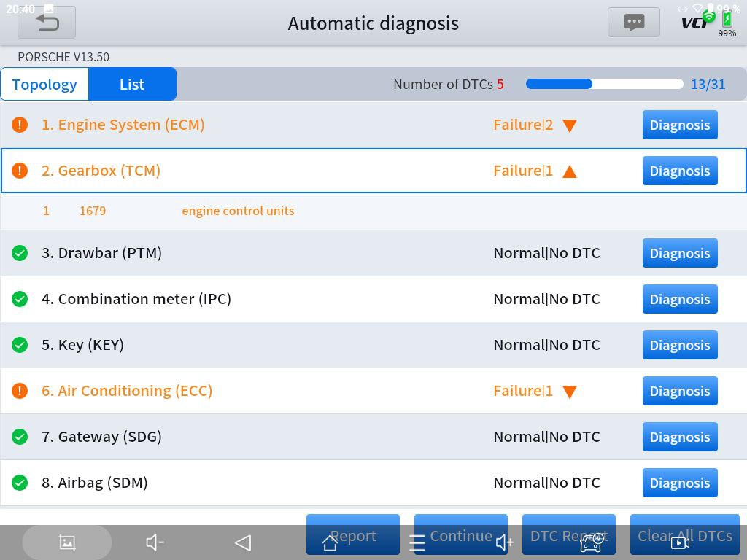Open the feedback message icon
747x560 pixels.
click(x=633, y=23)
